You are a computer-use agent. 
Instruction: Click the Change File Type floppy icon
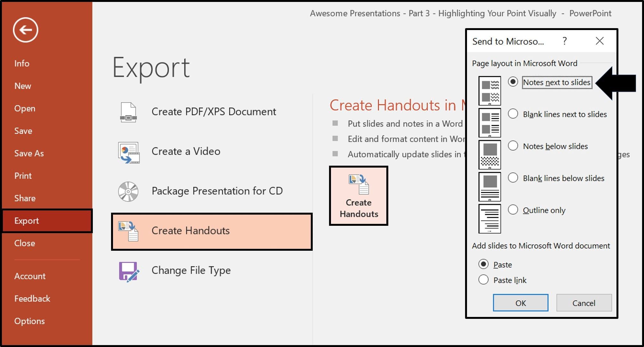[x=129, y=272]
